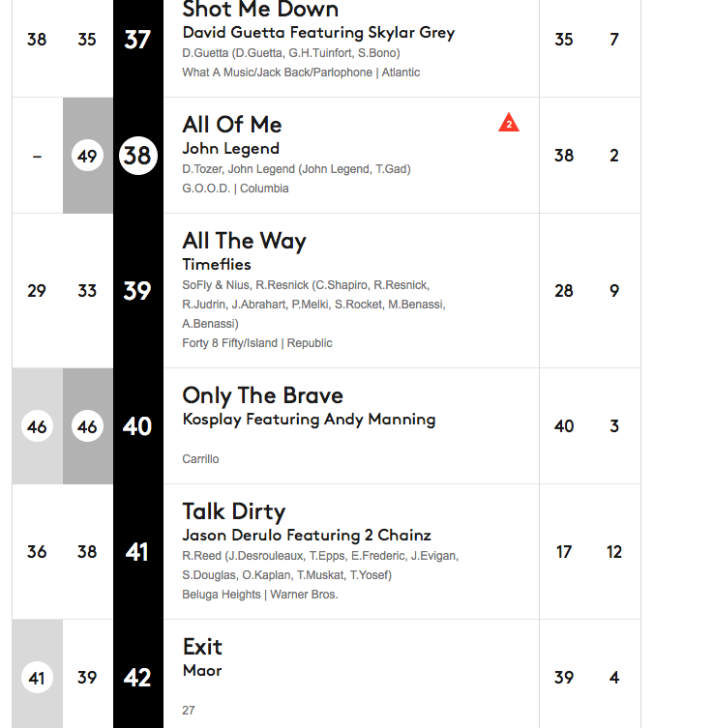Open the song title 'All Of Me'
713x728 pixels.
point(232,125)
